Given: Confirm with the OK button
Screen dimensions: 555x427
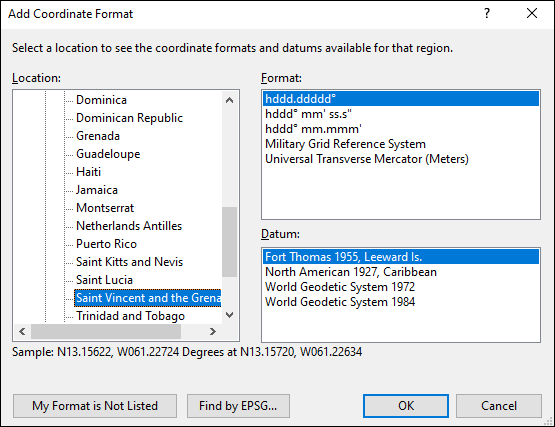Looking at the screenshot, I should coord(406,406).
